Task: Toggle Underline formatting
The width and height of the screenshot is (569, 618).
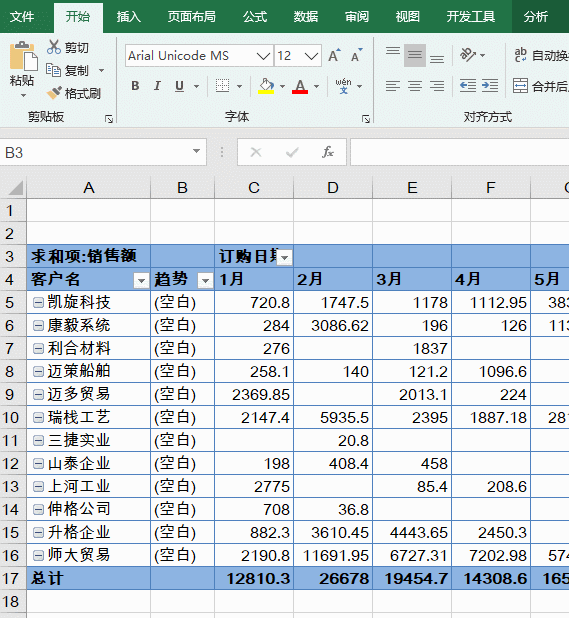Action: click(180, 86)
